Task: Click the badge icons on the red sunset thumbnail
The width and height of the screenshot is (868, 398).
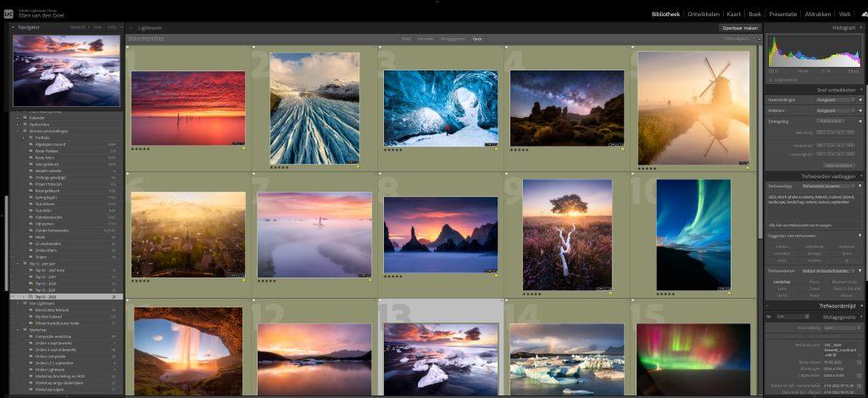Action: [x=238, y=143]
